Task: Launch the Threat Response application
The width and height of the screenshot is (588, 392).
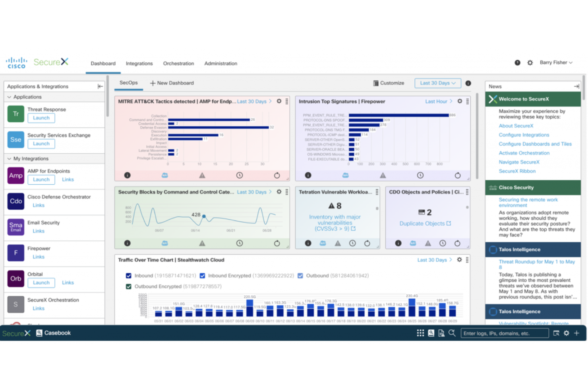Action: (x=41, y=118)
